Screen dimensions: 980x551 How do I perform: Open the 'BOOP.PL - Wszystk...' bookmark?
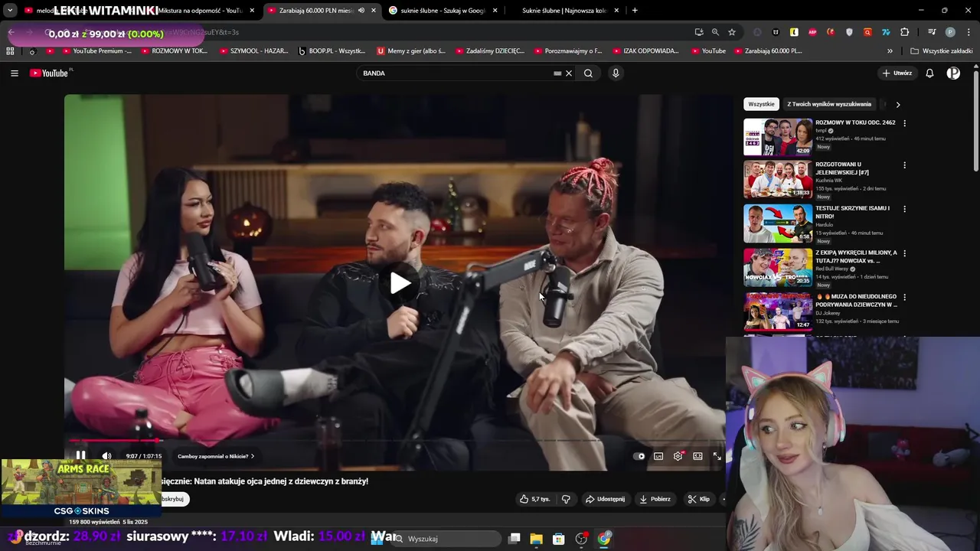[332, 51]
